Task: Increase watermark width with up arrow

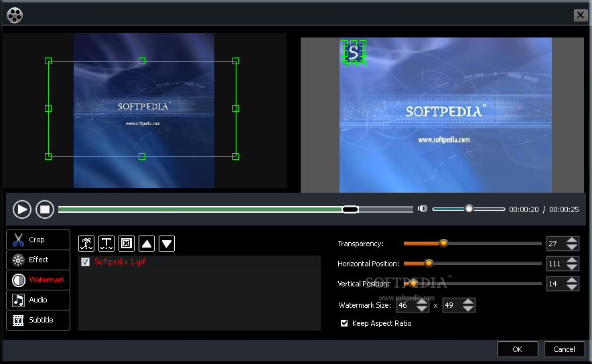Action: pyautogui.click(x=422, y=301)
